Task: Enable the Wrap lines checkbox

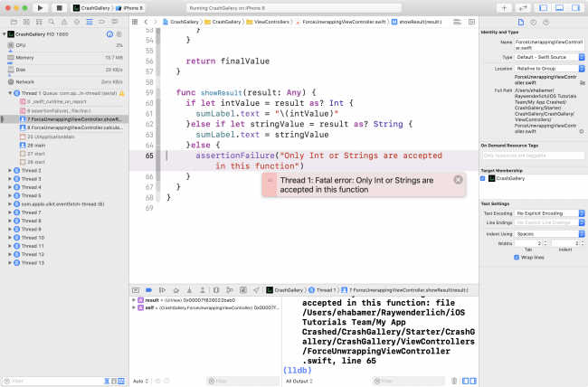Action: tap(516, 257)
